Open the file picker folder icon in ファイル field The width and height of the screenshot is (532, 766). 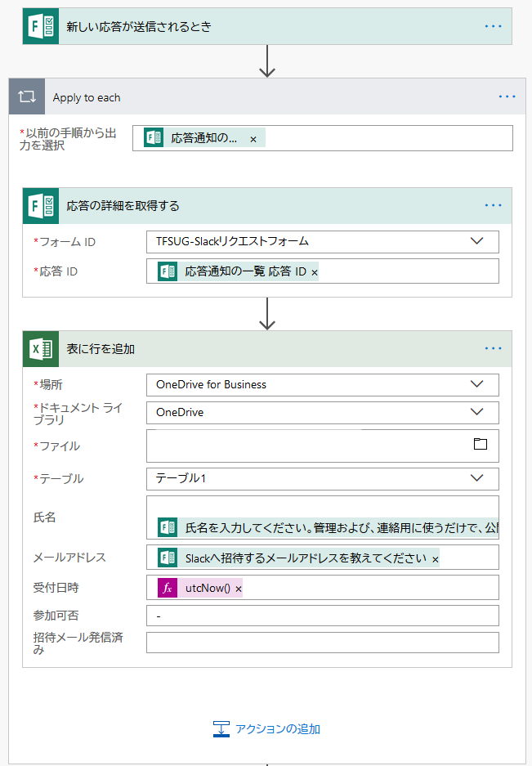[x=481, y=444]
